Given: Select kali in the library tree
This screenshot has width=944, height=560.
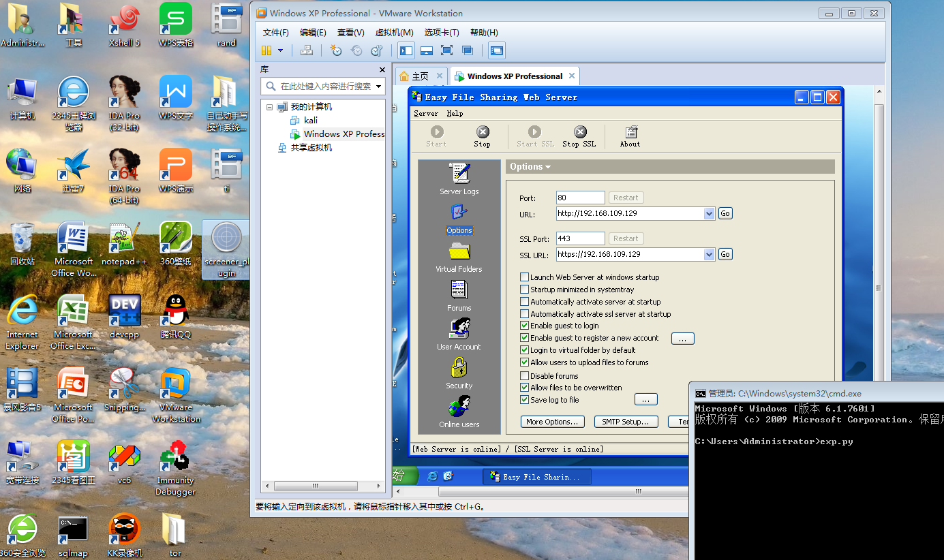Looking at the screenshot, I should [x=311, y=121].
